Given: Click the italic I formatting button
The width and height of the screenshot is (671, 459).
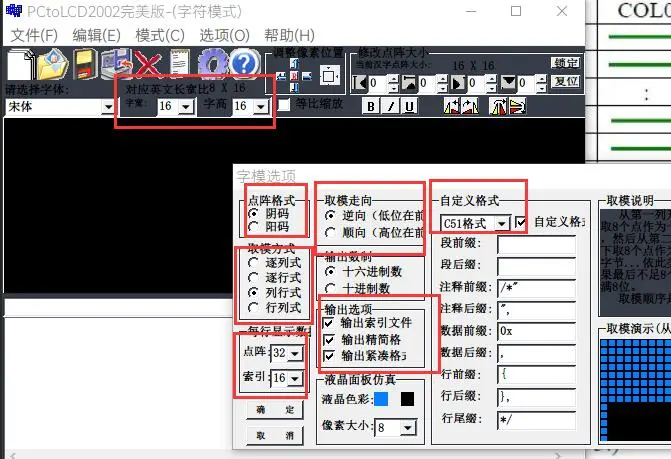Looking at the screenshot, I should pos(390,106).
